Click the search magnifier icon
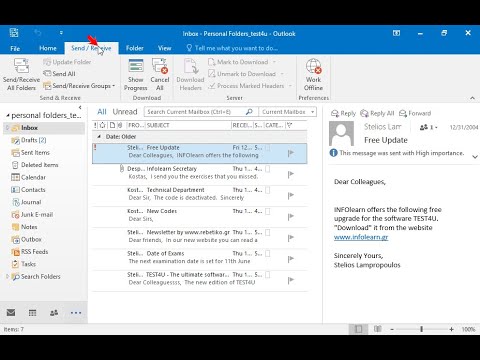The width and height of the screenshot is (480, 360). pos(249,112)
